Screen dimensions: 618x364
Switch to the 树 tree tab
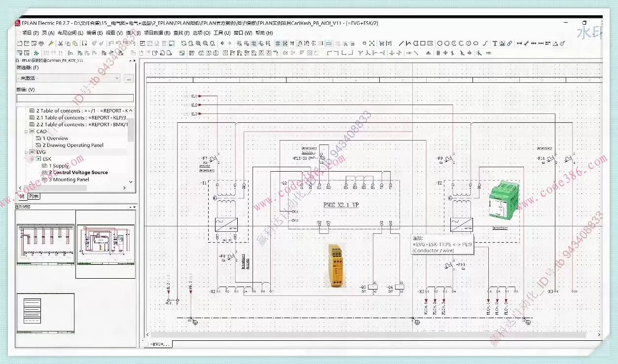tap(22, 196)
